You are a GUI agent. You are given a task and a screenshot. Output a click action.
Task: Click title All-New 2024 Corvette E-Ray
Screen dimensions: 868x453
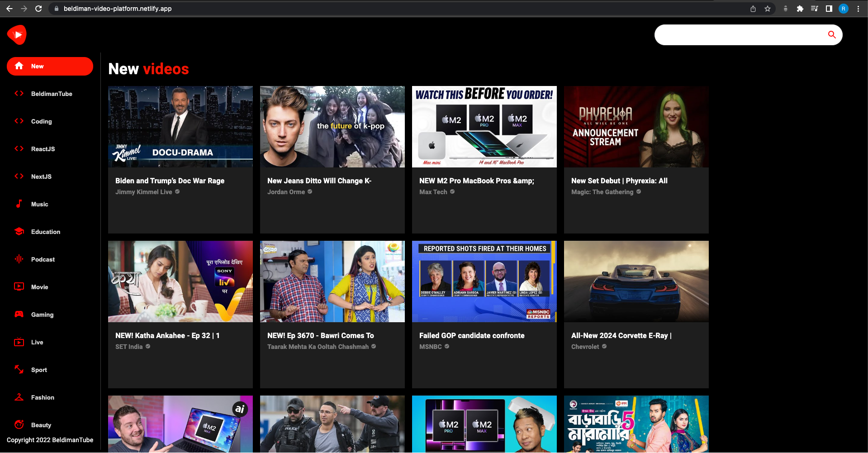point(621,335)
